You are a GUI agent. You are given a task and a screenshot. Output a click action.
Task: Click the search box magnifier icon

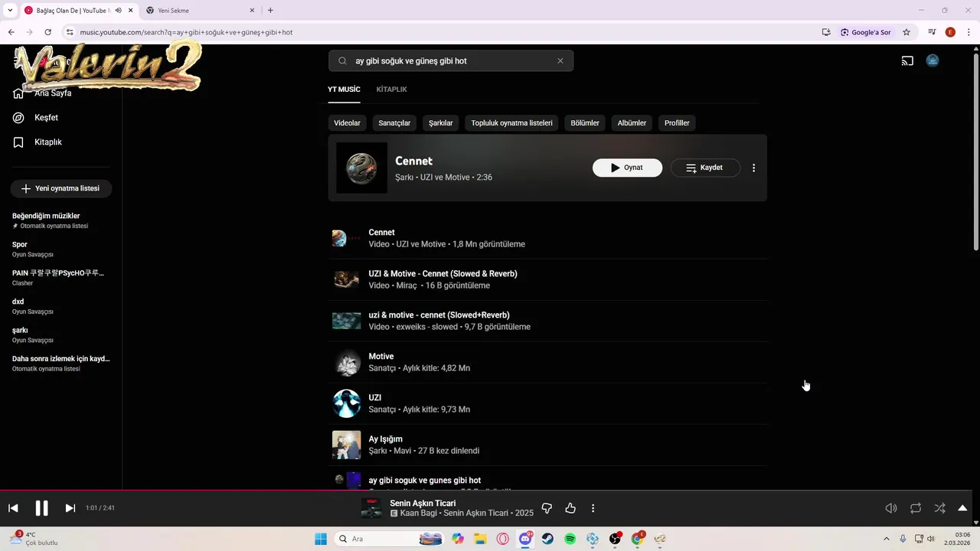click(342, 60)
